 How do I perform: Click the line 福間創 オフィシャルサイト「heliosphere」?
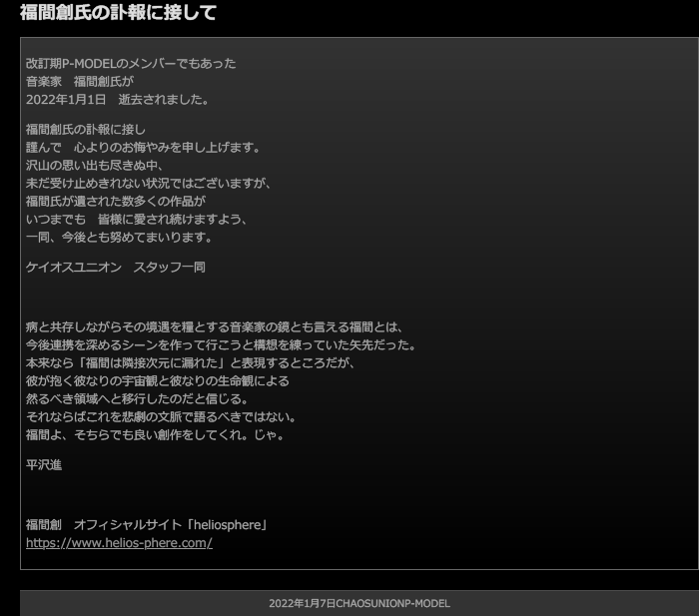coord(147,524)
